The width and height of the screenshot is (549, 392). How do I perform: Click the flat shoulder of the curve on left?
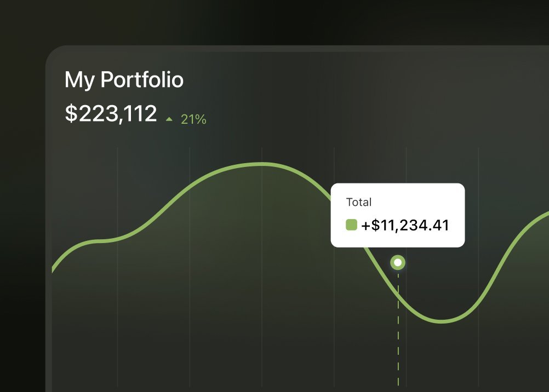tap(104, 240)
